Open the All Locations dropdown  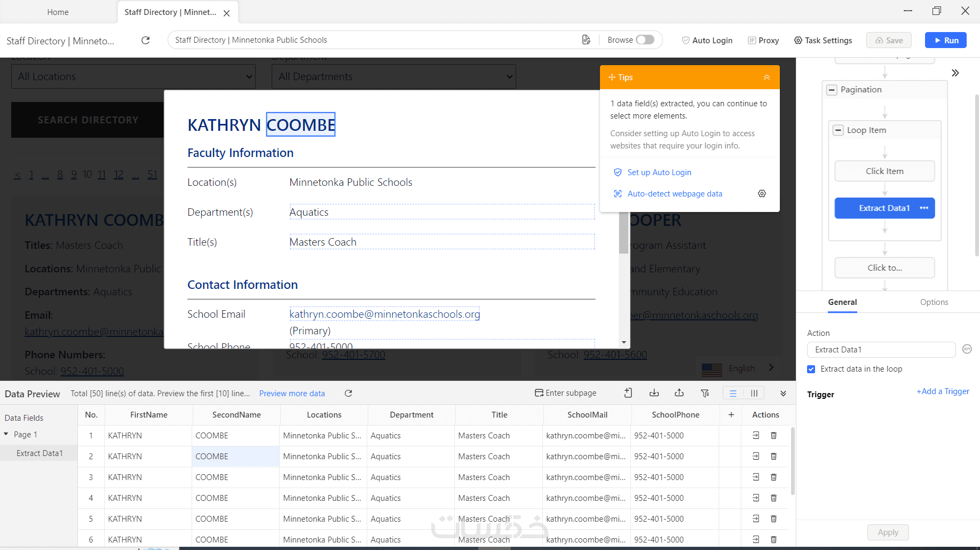[133, 76]
